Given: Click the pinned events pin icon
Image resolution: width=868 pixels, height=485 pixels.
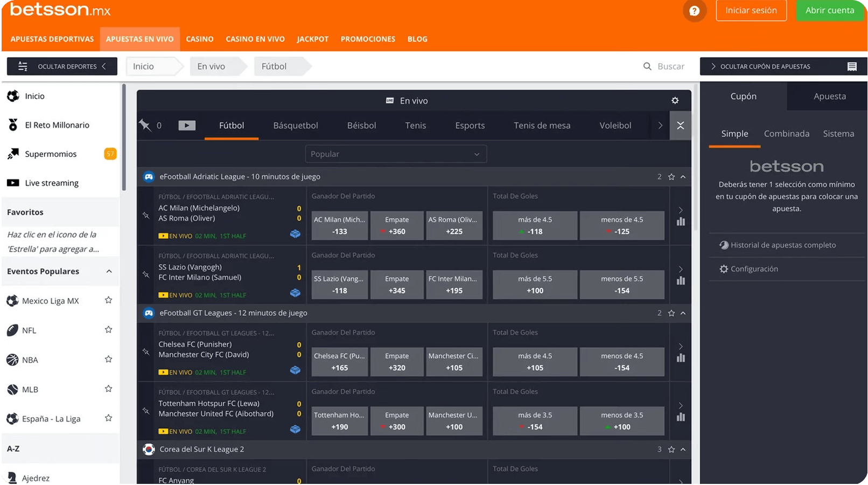Looking at the screenshot, I should point(145,125).
